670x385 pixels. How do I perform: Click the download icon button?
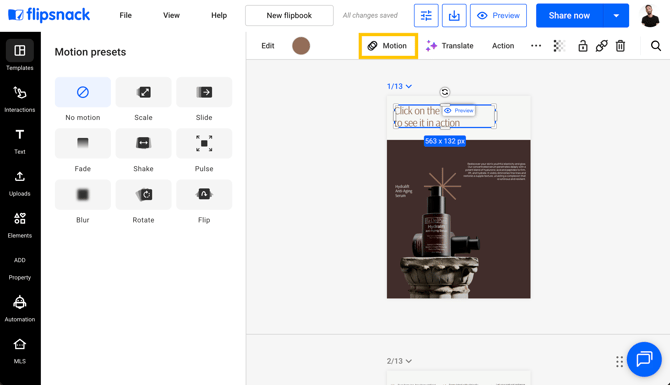pos(454,15)
